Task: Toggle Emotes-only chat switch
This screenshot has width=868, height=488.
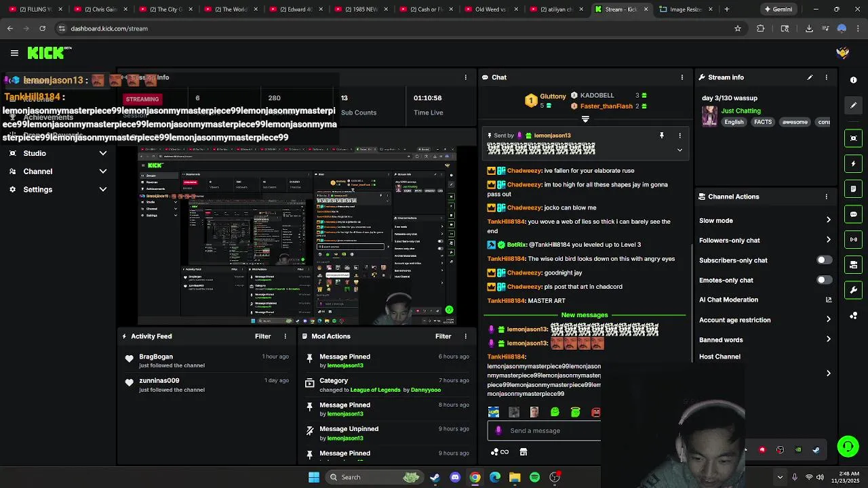Action: point(823,280)
